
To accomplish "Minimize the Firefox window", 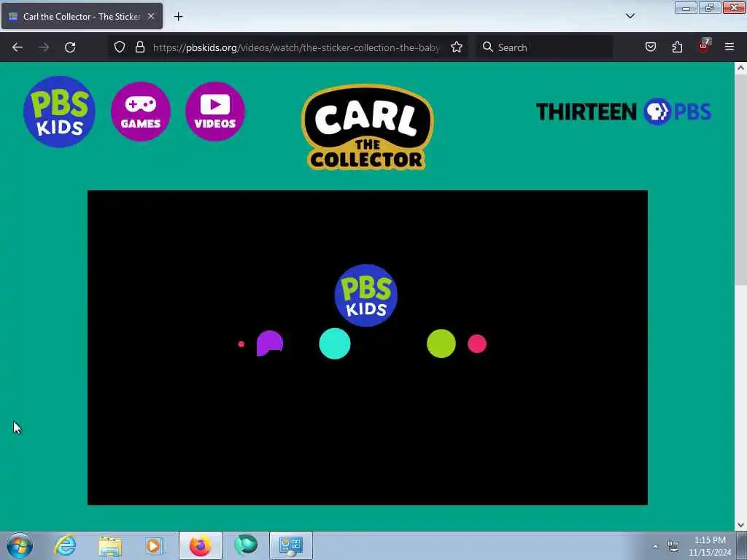I will coord(686,8).
